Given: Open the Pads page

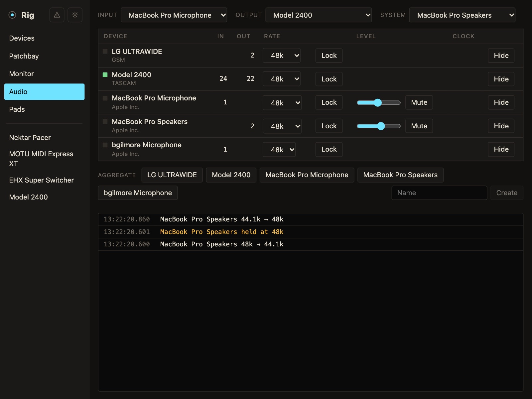Looking at the screenshot, I should click(44, 109).
